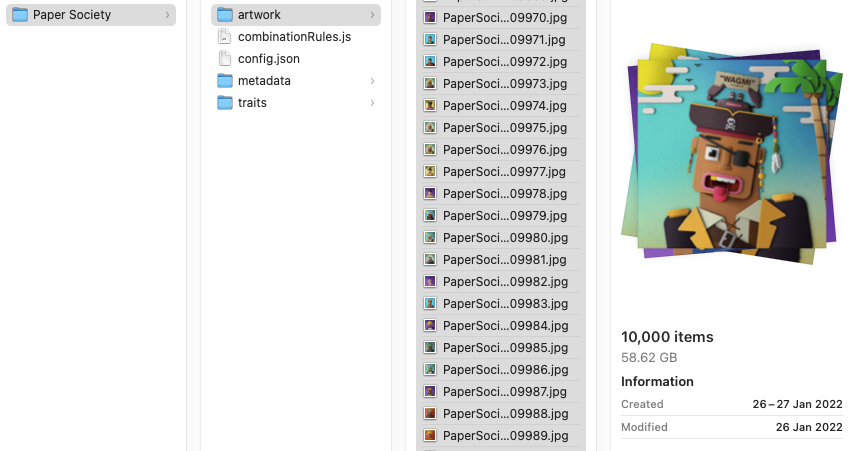853x451 pixels.
Task: Expand the traits folder chevron
Action: (x=372, y=103)
